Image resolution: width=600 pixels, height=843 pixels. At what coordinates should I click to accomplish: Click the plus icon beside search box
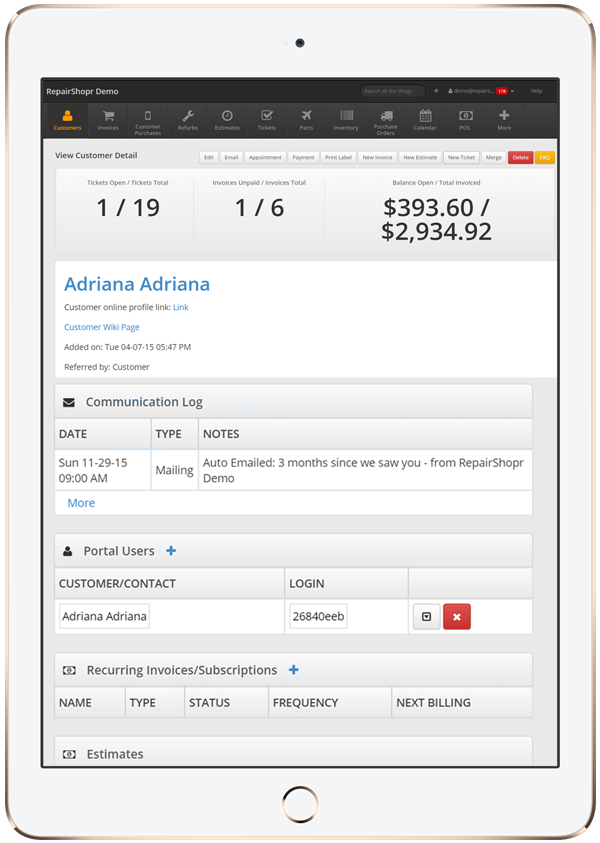pos(436,91)
